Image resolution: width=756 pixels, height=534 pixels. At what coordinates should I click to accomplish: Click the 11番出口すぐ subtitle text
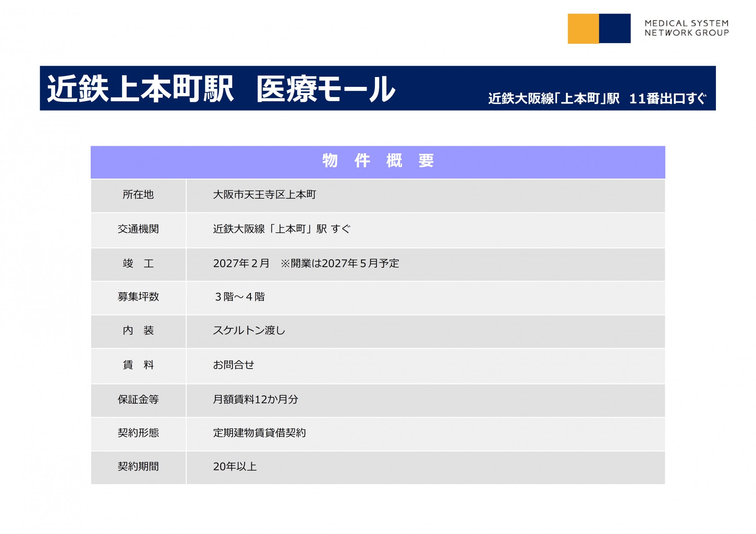click(667, 99)
